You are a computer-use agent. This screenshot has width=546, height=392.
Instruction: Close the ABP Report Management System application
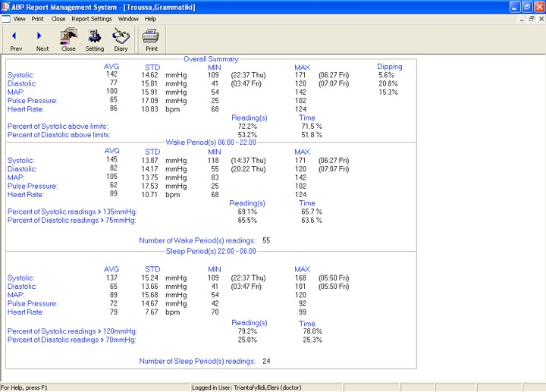[x=539, y=7]
